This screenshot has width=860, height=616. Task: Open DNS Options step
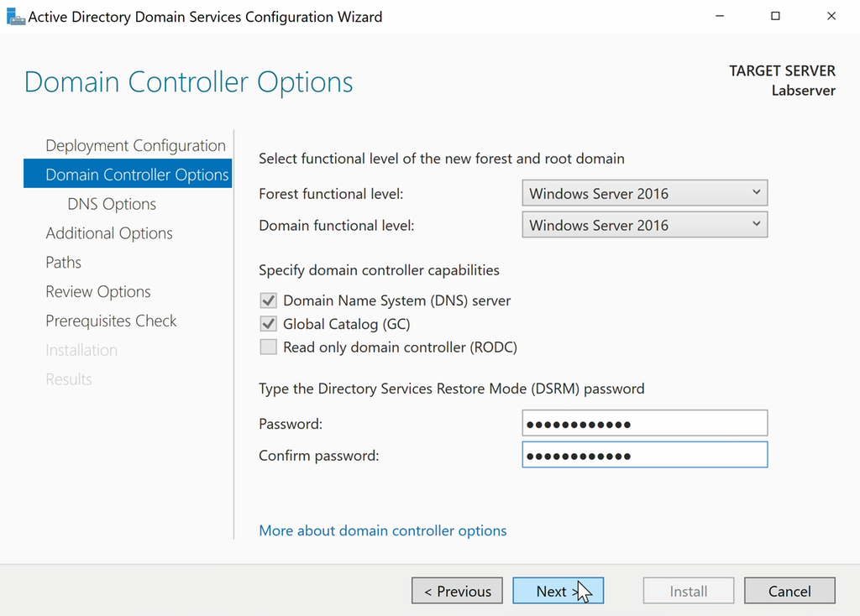[112, 204]
